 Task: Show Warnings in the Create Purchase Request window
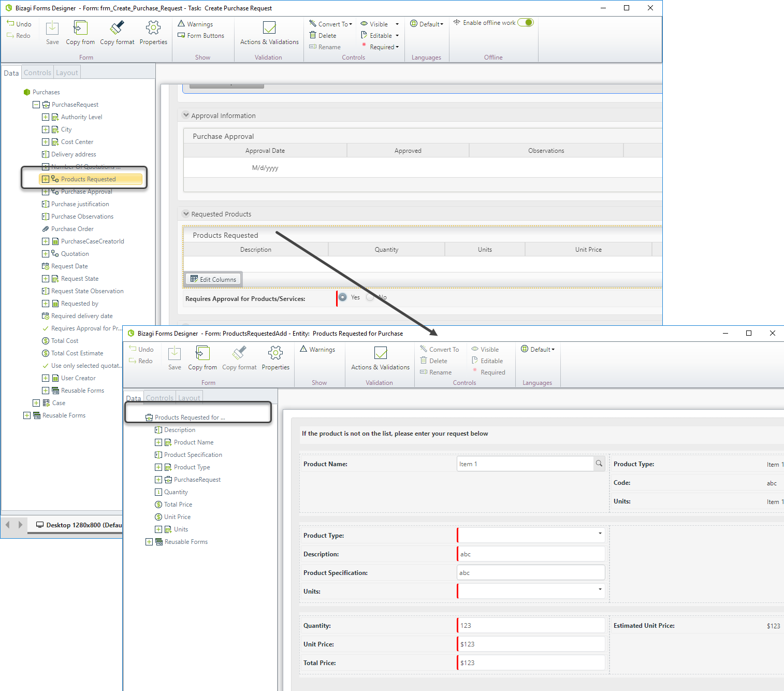click(x=195, y=24)
